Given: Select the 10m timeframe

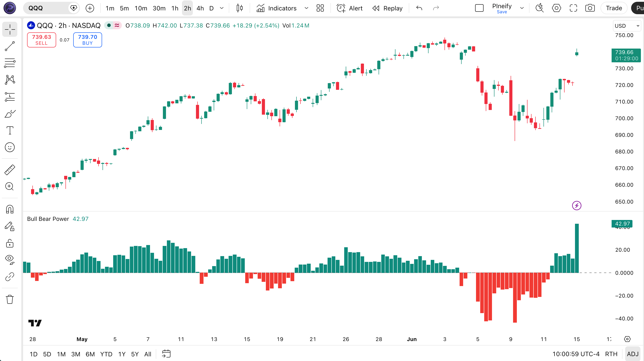Looking at the screenshot, I should click(x=141, y=8).
